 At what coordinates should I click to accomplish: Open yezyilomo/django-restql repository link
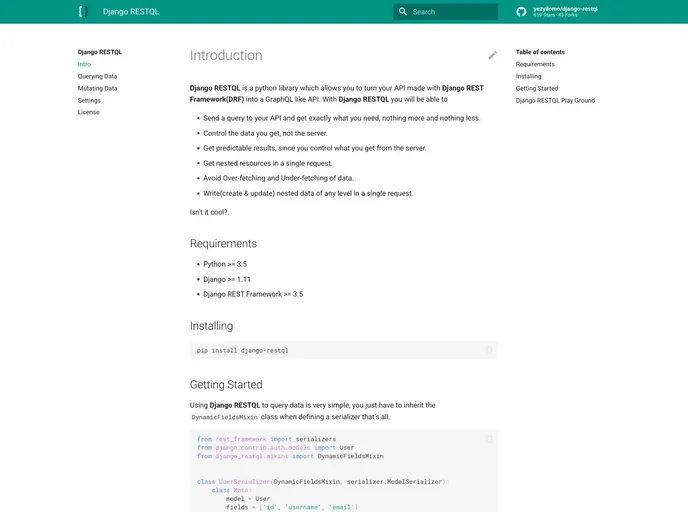(x=565, y=11)
